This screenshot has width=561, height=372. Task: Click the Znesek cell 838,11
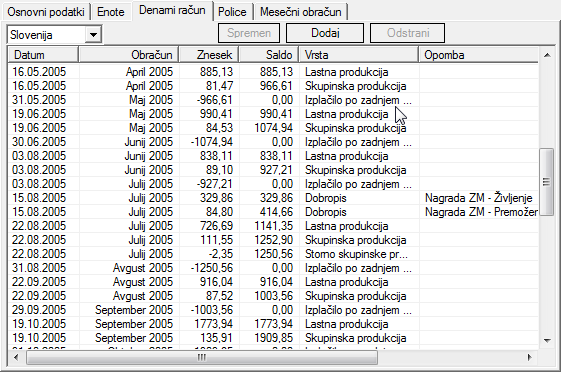[216, 156]
